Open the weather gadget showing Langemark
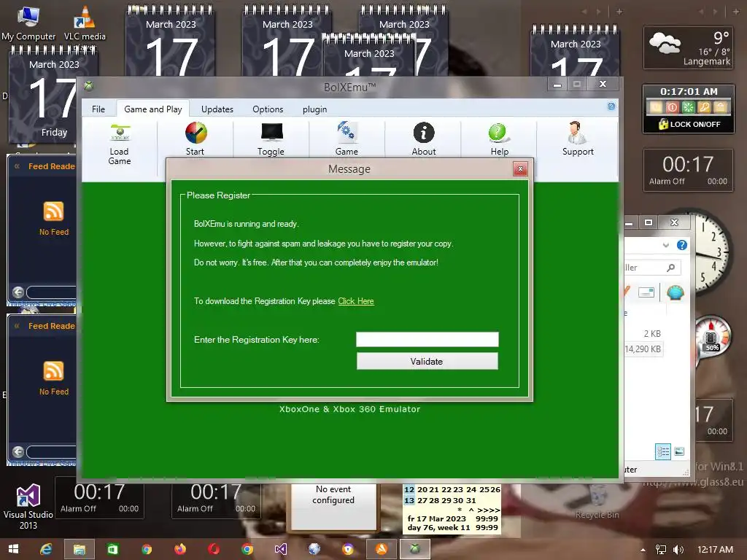This screenshot has width=747, height=560. [689, 47]
